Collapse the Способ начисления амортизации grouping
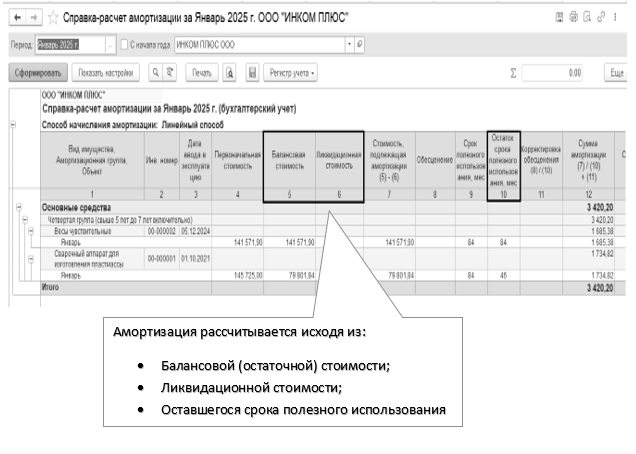Screen dimensions: 636x454 13,125
